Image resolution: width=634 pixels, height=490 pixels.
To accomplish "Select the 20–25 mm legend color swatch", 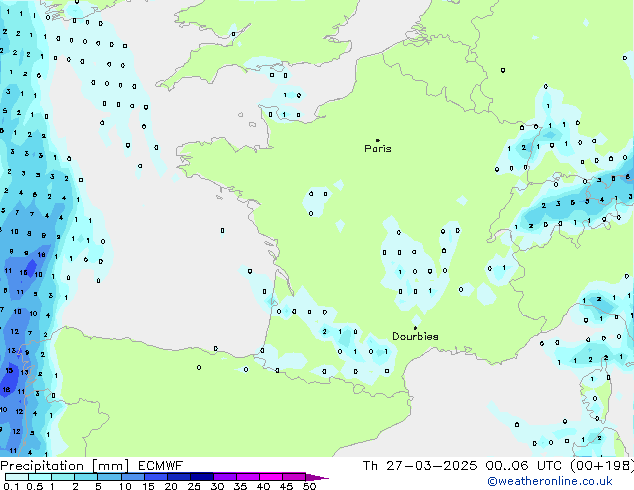I will click(x=178, y=477).
